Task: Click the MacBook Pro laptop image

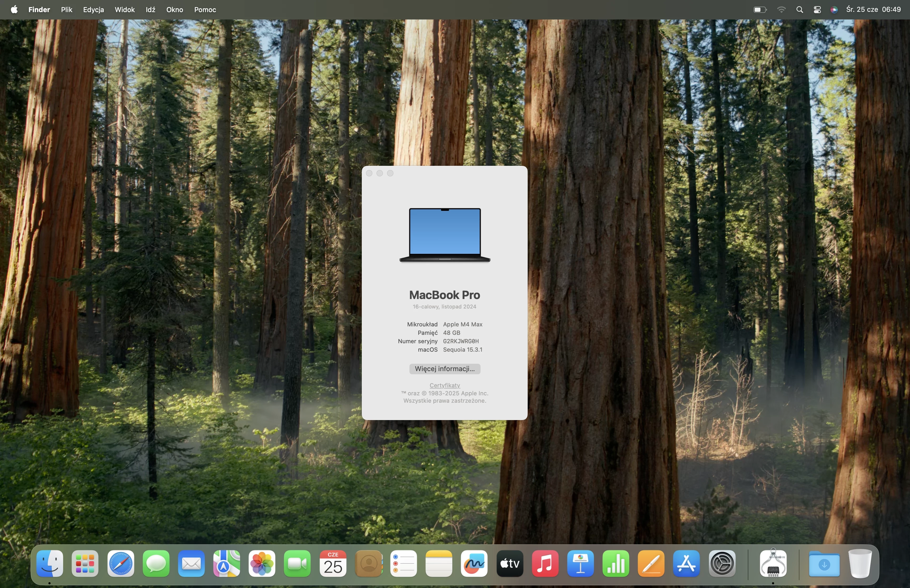Action: (x=444, y=235)
